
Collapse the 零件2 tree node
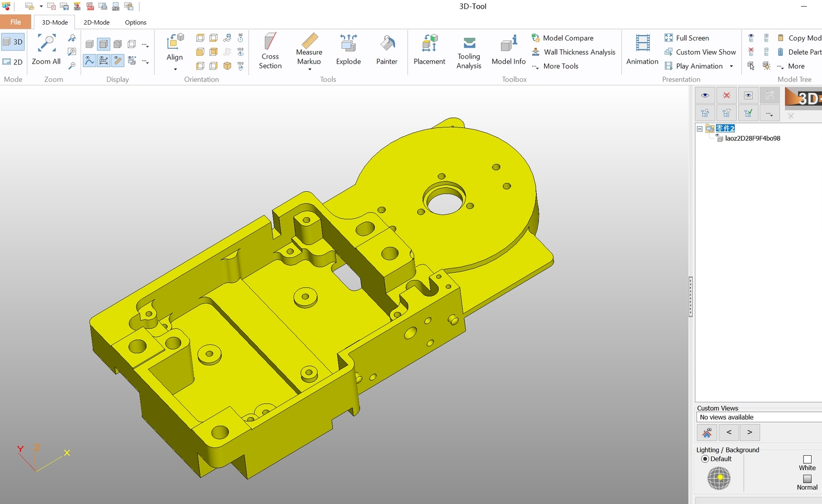click(699, 129)
